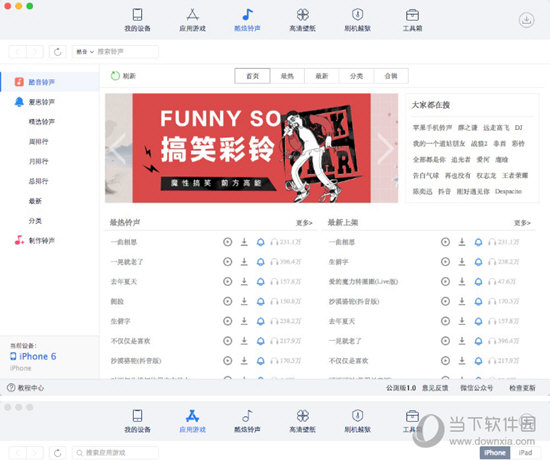The image size is (550, 460).
Task: Set 生僻字 in 最新上架 as ringtone via bell
Action: (478, 262)
